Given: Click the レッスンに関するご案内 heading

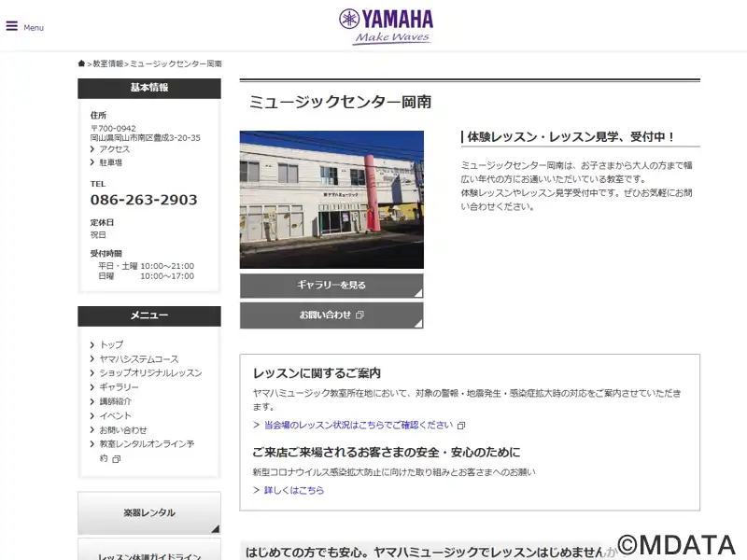Looking at the screenshot, I should [x=317, y=373].
